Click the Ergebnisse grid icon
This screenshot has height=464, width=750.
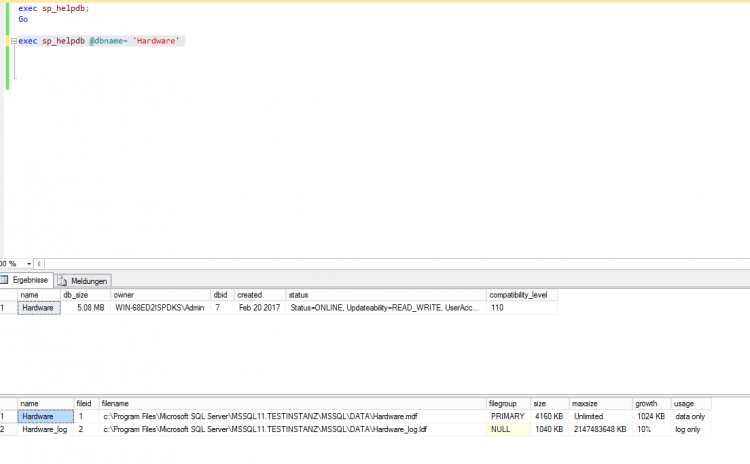coord(6,281)
